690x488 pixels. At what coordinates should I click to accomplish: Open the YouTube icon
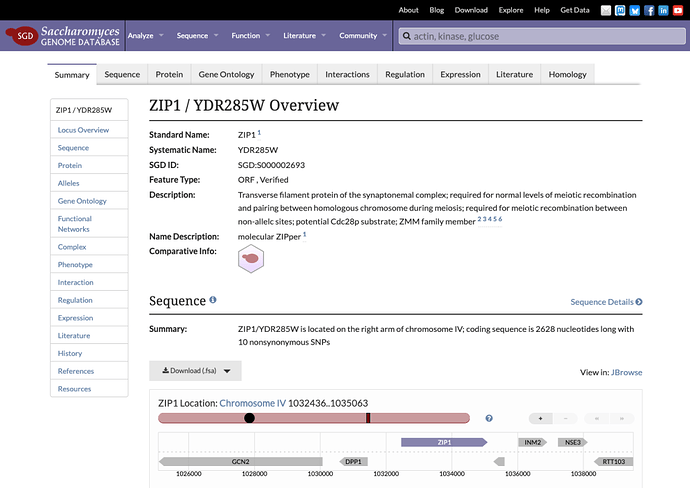678,10
